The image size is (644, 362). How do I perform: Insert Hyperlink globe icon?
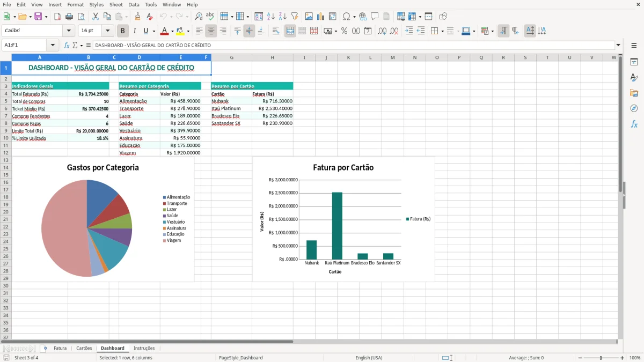[363, 17]
